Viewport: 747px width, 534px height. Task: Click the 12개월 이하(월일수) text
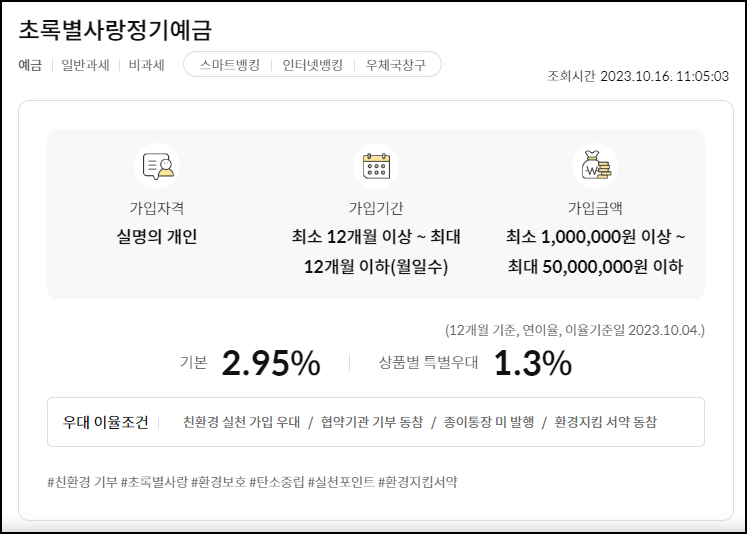pyautogui.click(x=376, y=266)
